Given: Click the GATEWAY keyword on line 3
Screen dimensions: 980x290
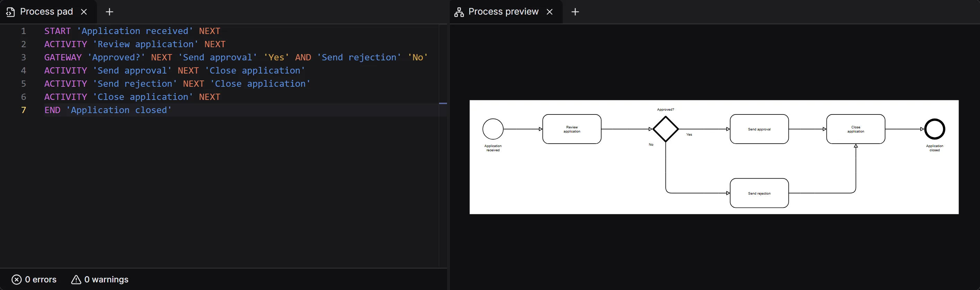Looking at the screenshot, I should (x=63, y=58).
